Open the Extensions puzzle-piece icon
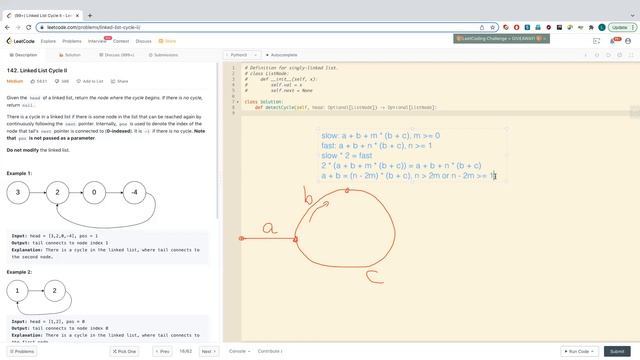This screenshot has width=640, height=360. pyautogui.click(x=591, y=27)
